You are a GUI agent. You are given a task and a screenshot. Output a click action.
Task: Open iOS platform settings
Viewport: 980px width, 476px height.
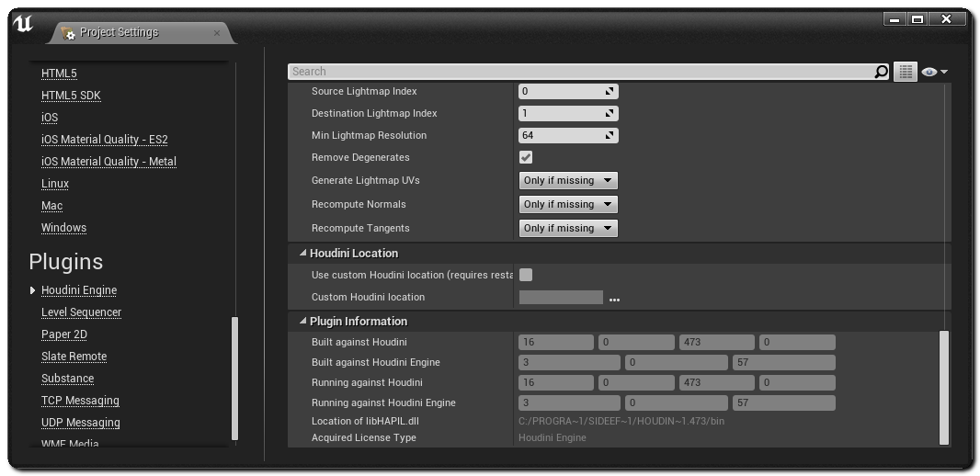click(x=50, y=118)
